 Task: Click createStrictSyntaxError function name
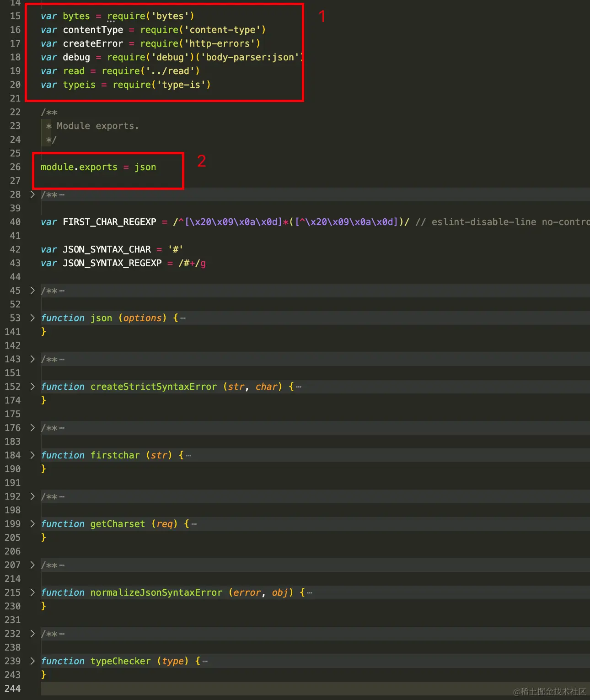154,387
